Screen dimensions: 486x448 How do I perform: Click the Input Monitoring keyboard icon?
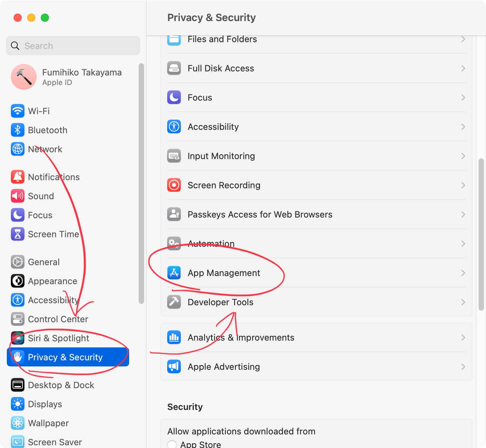pos(174,156)
